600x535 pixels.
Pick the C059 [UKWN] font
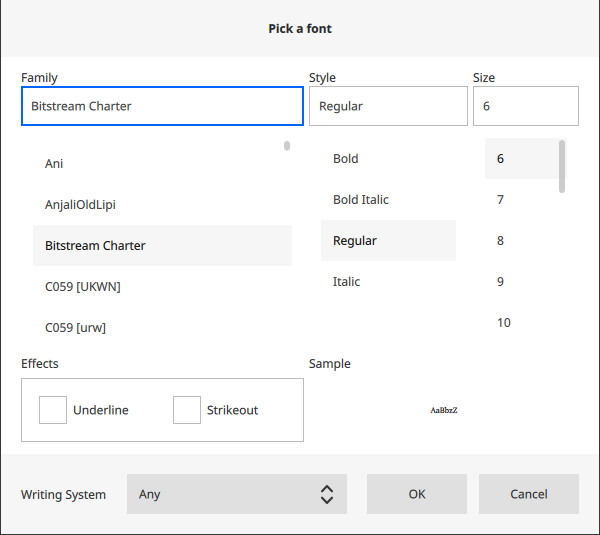[x=83, y=286]
